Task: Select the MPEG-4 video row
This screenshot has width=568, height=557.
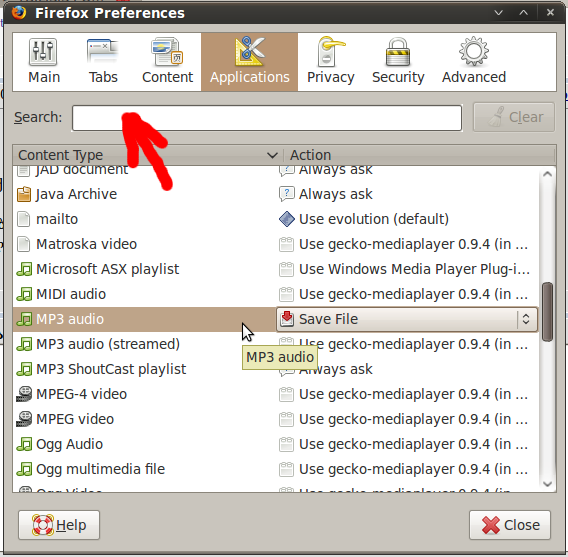Action: (276, 394)
